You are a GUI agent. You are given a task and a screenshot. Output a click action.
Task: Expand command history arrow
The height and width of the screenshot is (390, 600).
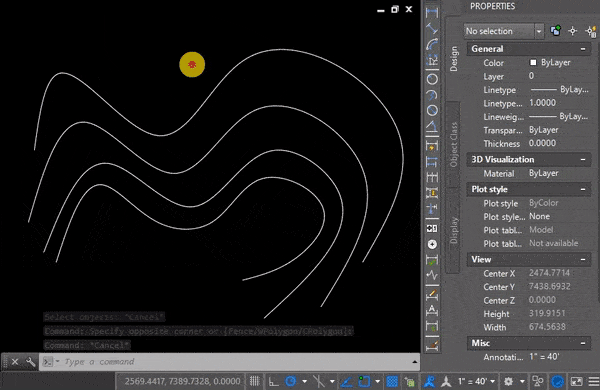(415, 362)
